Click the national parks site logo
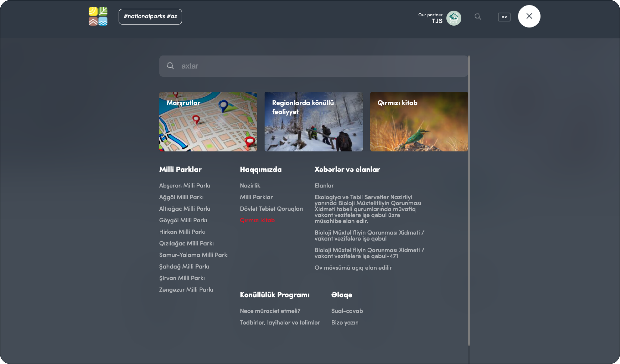Viewport: 620px width, 364px height. [x=98, y=16]
